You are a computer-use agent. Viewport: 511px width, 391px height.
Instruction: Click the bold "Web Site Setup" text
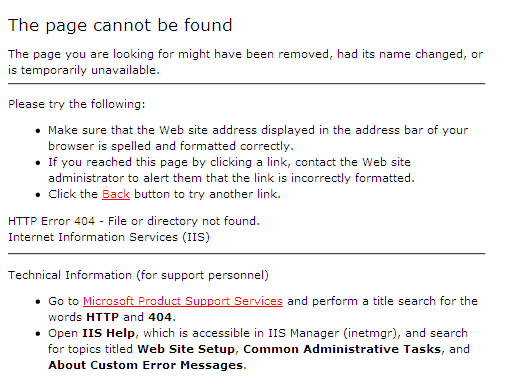pyautogui.click(x=186, y=349)
